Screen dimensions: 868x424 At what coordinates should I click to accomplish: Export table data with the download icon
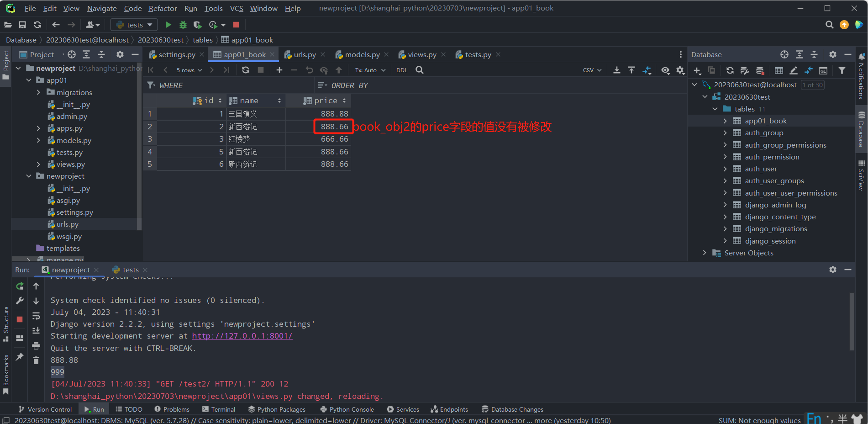tap(617, 70)
